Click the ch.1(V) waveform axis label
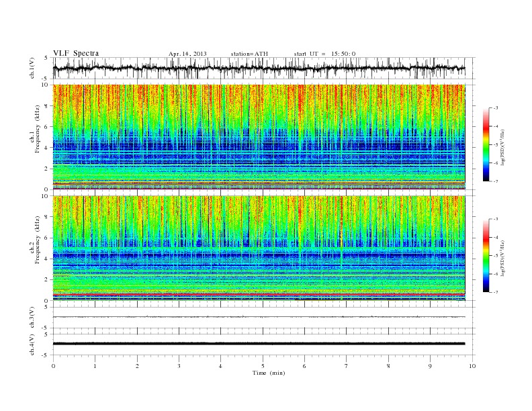 point(32,68)
